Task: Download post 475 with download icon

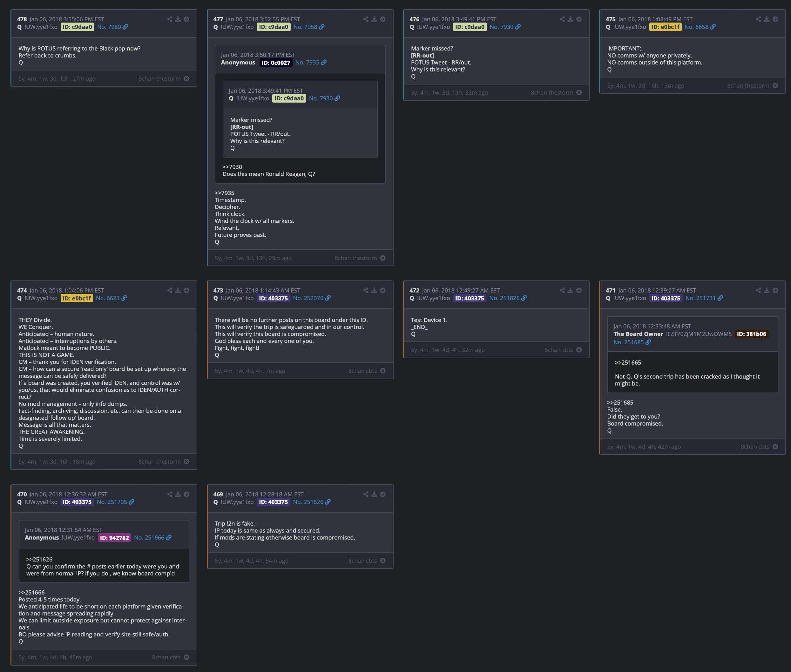Action: [x=767, y=19]
